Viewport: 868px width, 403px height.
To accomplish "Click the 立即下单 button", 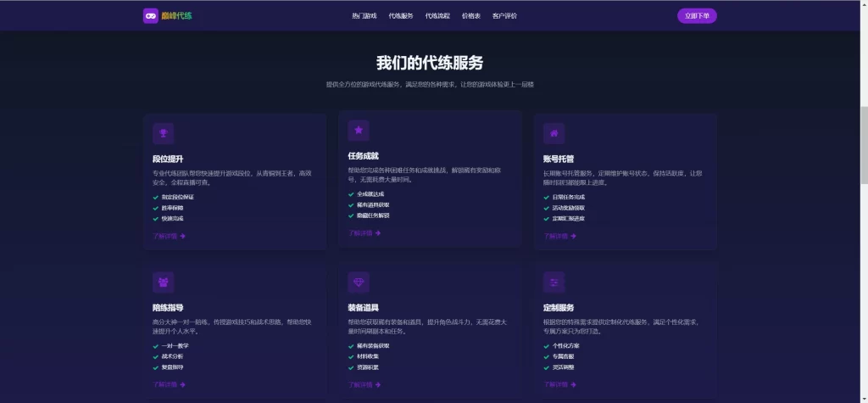I will (697, 16).
